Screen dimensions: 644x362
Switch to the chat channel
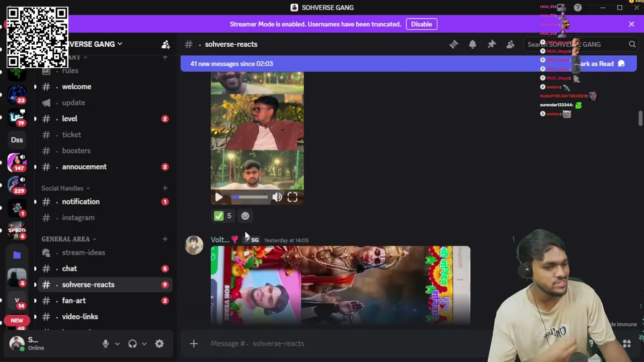click(x=104, y=268)
